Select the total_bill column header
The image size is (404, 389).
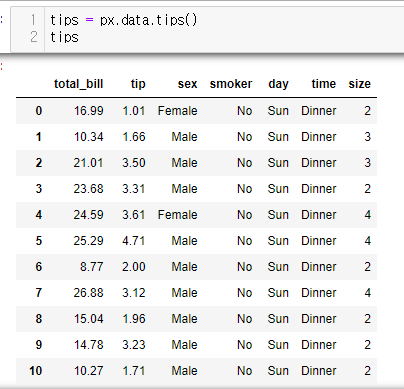point(79,84)
